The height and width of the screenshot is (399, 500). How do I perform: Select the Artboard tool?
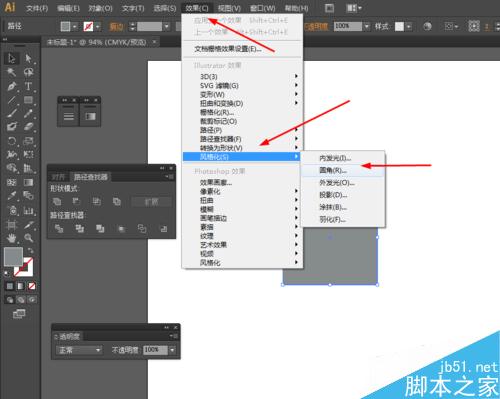coord(12,225)
